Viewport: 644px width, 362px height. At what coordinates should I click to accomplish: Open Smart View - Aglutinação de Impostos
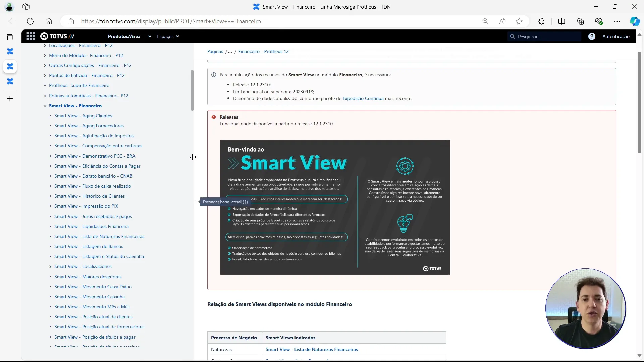(x=94, y=136)
